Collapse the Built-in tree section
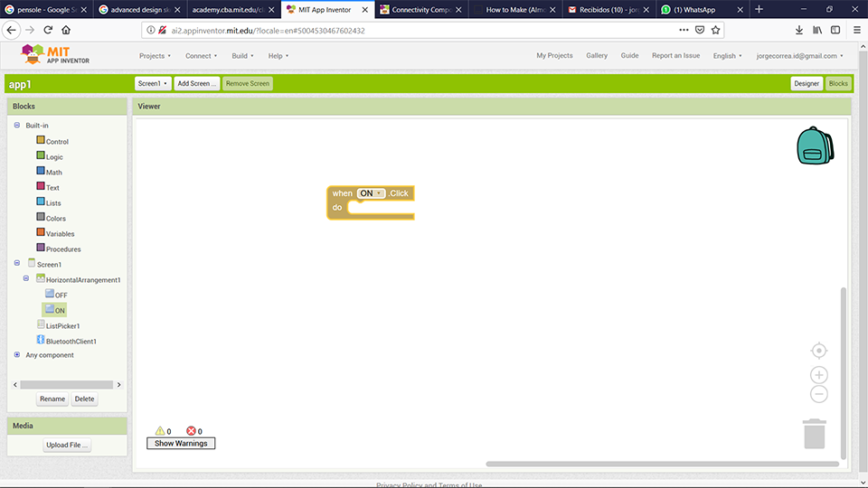868x488 pixels. pyautogui.click(x=17, y=125)
